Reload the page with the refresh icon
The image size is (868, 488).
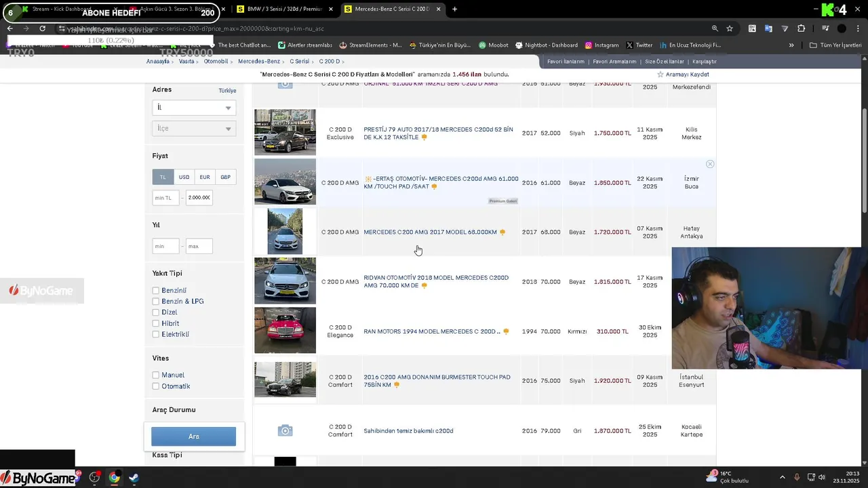pos(42,28)
